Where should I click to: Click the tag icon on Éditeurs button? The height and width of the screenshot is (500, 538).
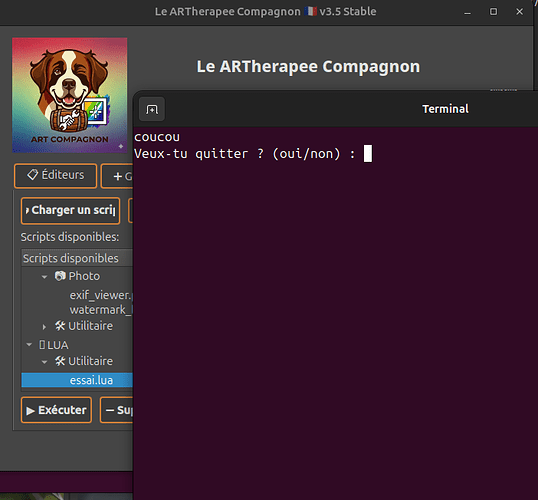coord(33,175)
